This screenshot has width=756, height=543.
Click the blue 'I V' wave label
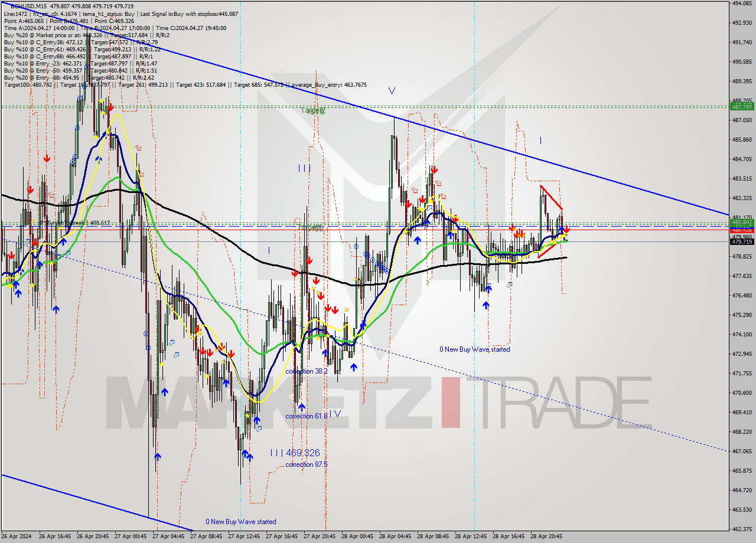[335, 414]
